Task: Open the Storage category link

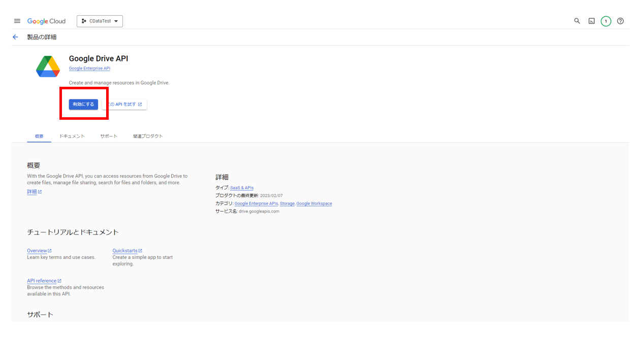Action: (287, 203)
